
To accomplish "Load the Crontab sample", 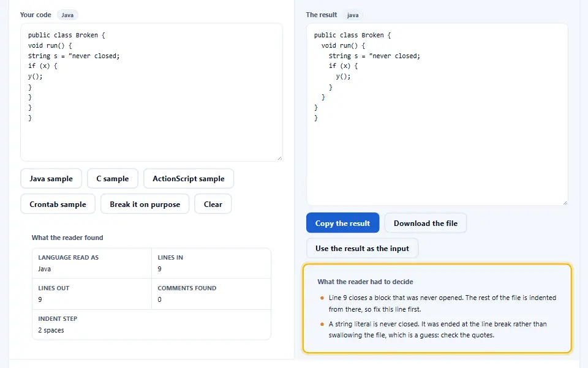I will [x=58, y=205].
